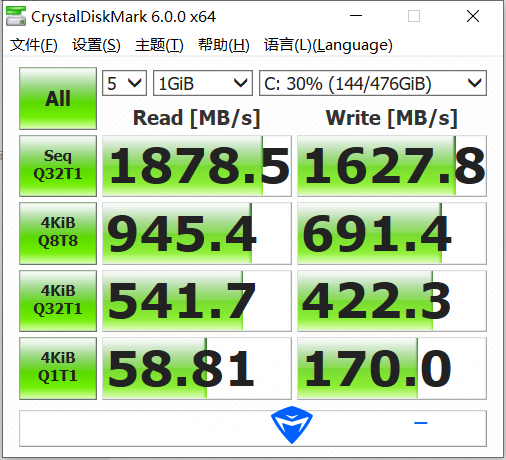Open the 主题(T) menu
Image resolution: width=506 pixels, height=460 pixels.
[x=159, y=45]
